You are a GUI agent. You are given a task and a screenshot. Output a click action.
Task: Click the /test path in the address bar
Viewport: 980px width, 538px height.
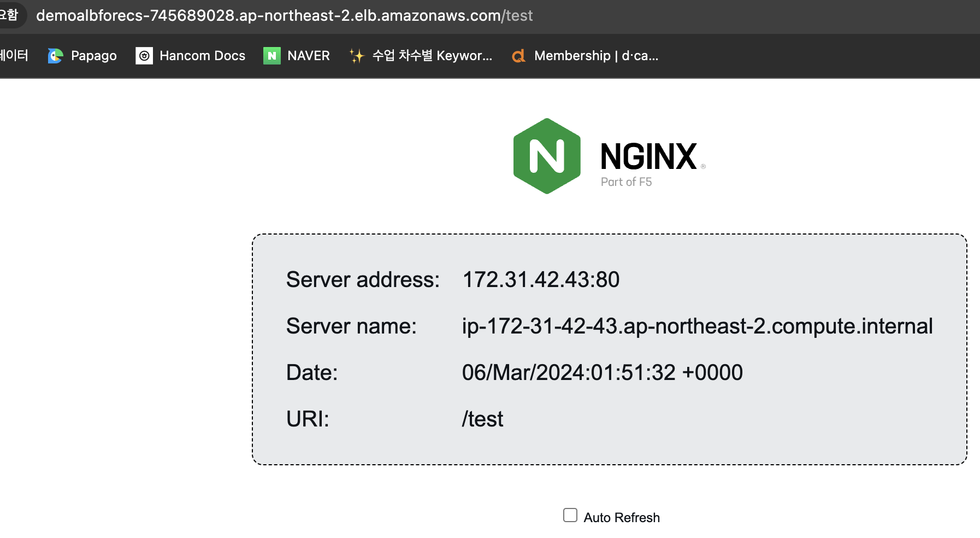click(517, 15)
